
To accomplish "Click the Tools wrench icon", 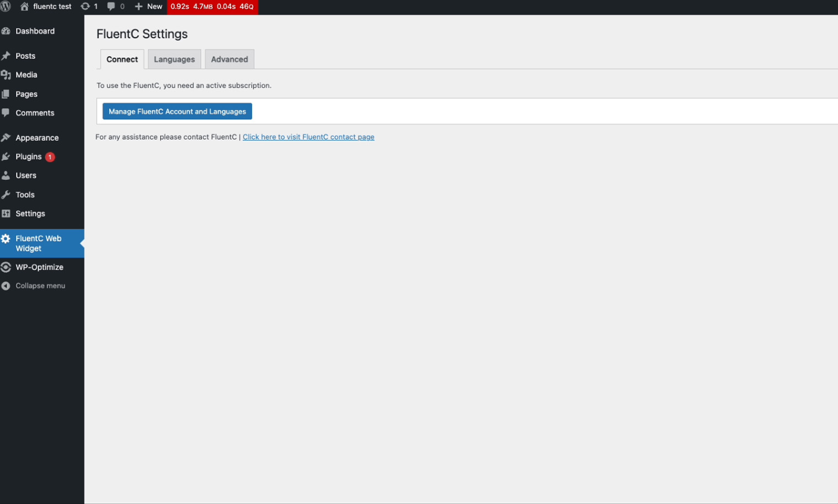I will (x=6, y=195).
